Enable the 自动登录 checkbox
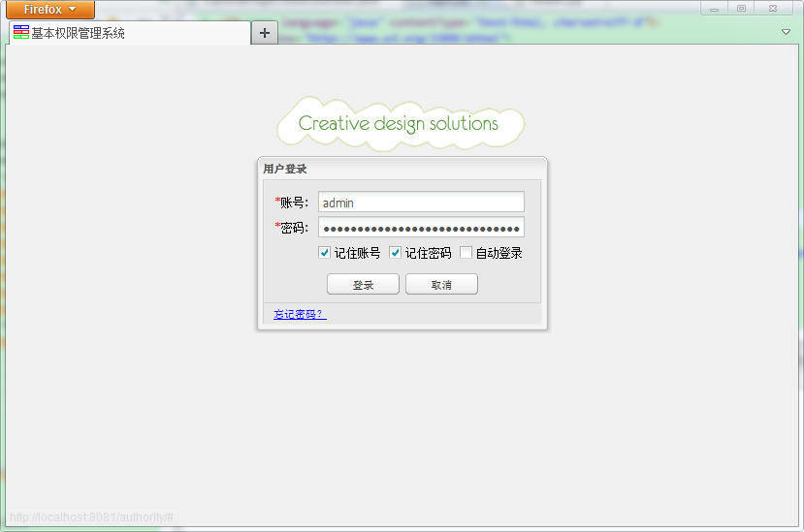Image resolution: width=804 pixels, height=532 pixels. (466, 253)
